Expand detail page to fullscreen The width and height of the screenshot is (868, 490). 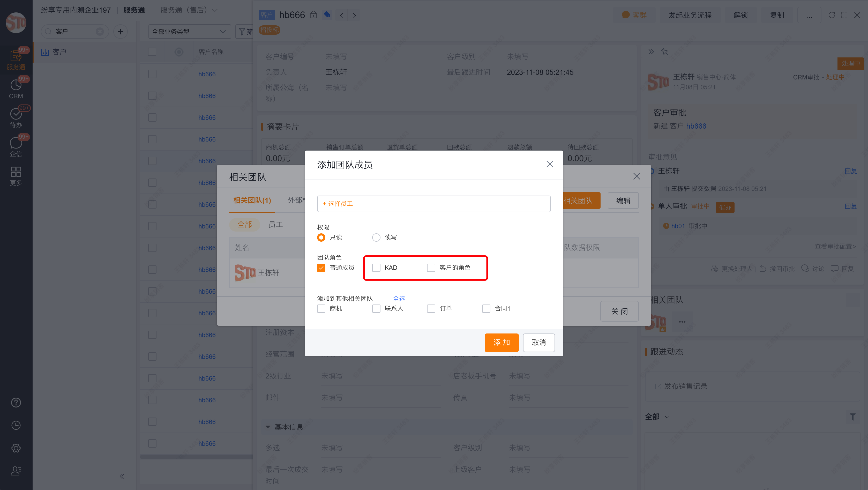tap(844, 15)
